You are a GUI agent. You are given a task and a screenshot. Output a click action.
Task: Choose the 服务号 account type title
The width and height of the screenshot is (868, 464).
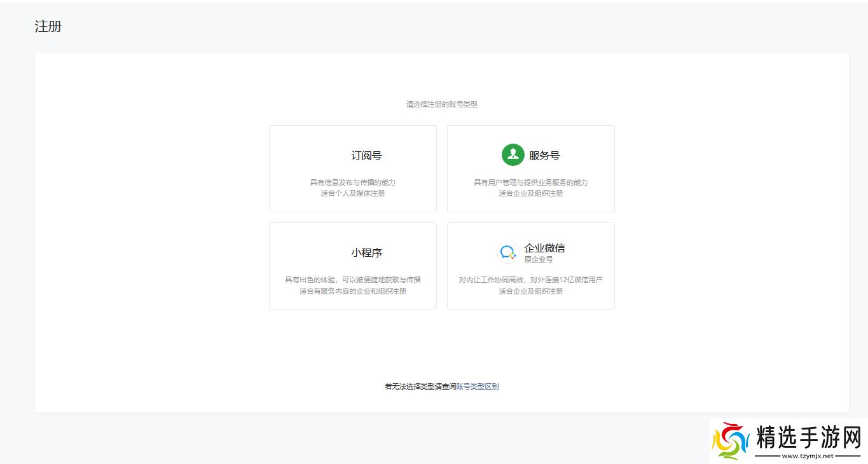click(x=544, y=156)
